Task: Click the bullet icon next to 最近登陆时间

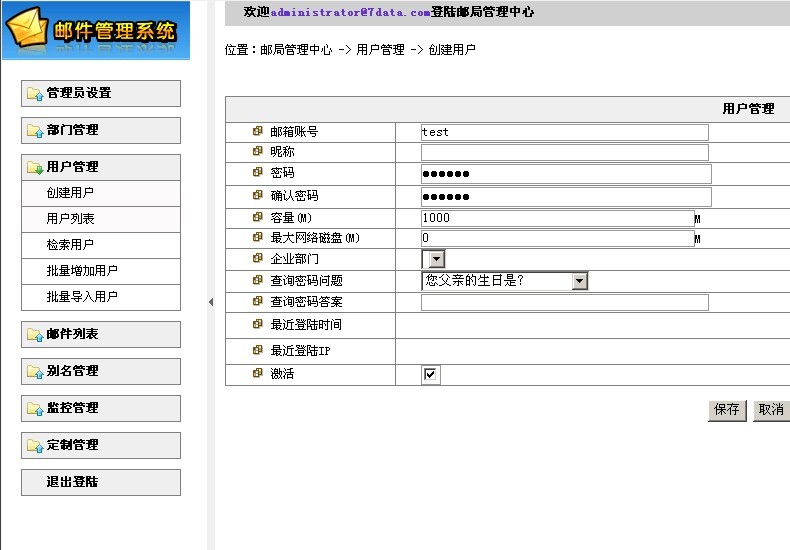Action: click(x=257, y=324)
